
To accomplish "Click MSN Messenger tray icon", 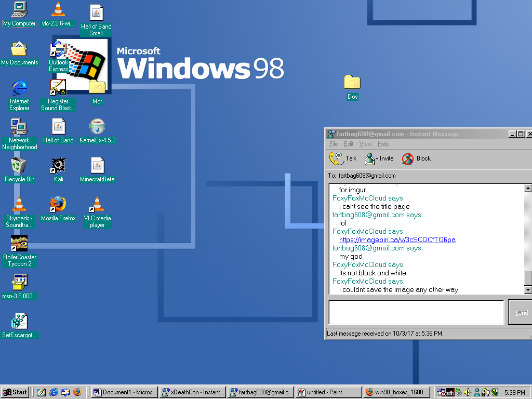I will 477,392.
